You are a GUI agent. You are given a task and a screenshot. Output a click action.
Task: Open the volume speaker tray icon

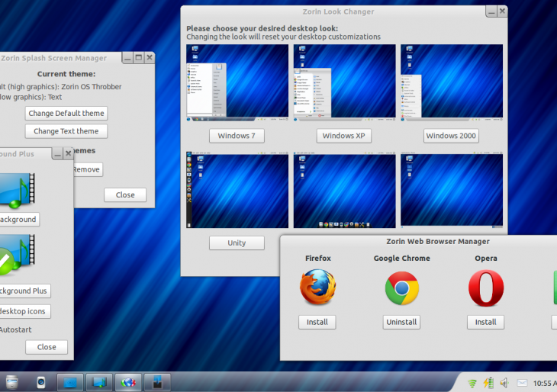(504, 383)
